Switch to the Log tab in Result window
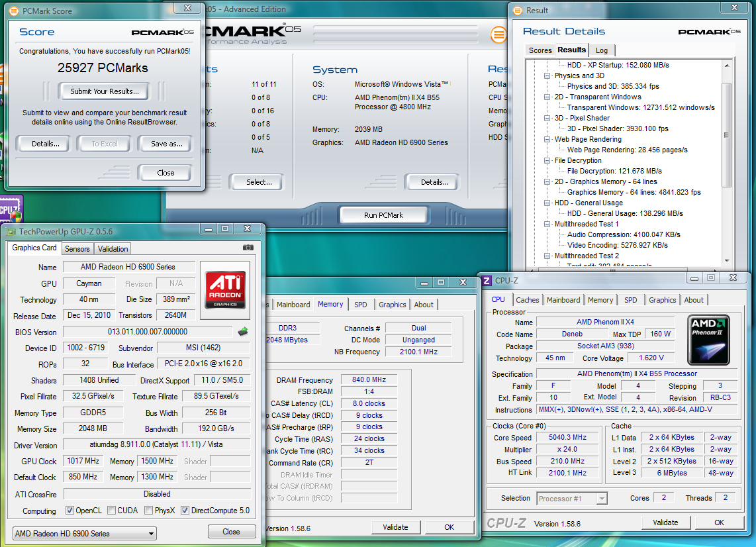This screenshot has height=547, width=756. (x=601, y=50)
